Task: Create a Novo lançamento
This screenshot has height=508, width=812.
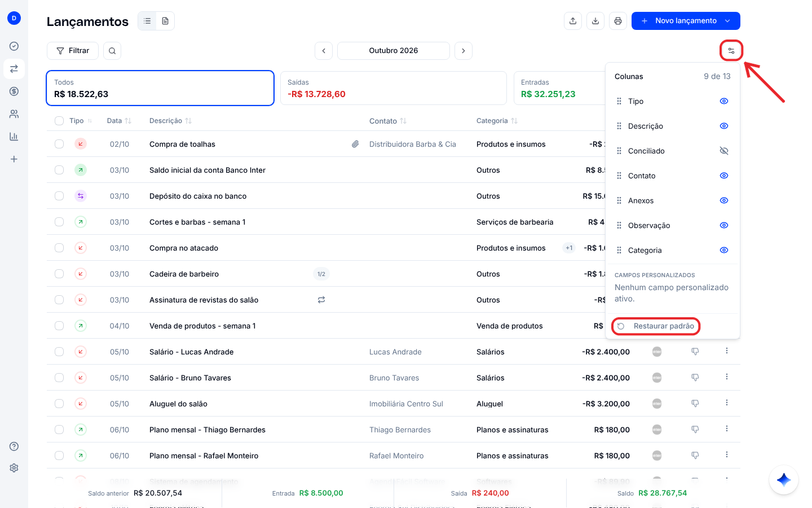Action: [679, 21]
